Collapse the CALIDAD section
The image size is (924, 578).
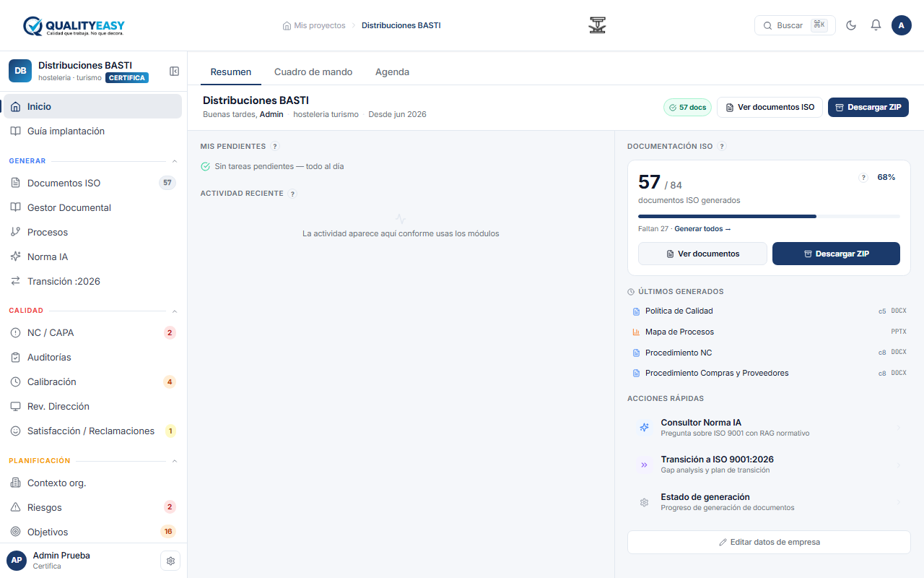coord(174,311)
